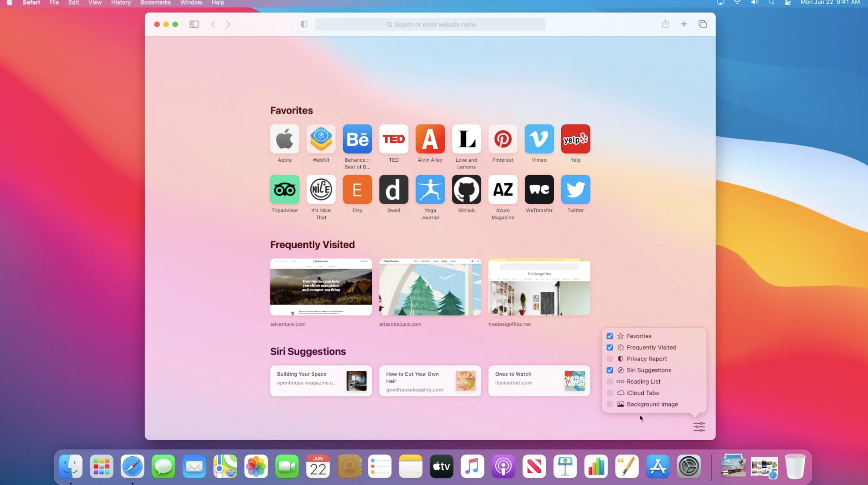The width and height of the screenshot is (868, 485).
Task: Open Building Your Space suggestion
Action: pyautogui.click(x=321, y=381)
